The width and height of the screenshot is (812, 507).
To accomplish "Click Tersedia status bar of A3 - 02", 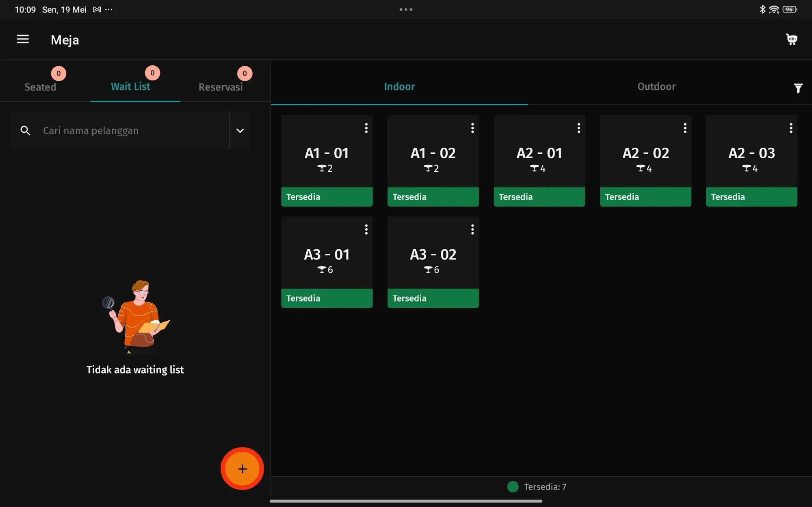I will tap(433, 298).
